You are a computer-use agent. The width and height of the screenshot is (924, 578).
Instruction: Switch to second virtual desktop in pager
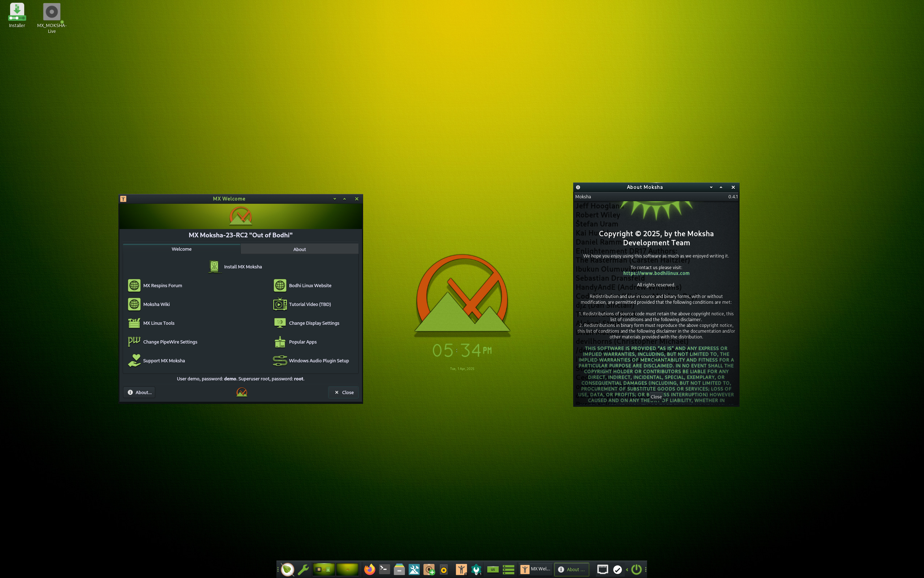click(348, 569)
